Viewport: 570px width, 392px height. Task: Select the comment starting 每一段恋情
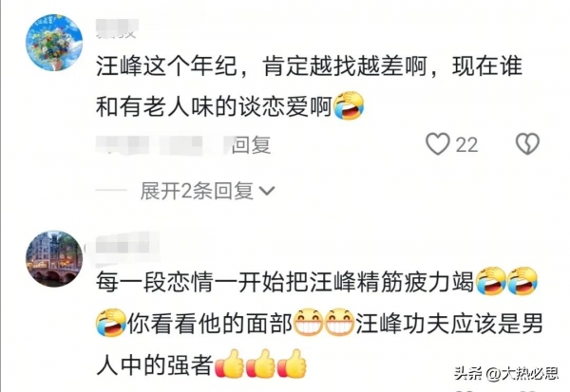point(319,323)
